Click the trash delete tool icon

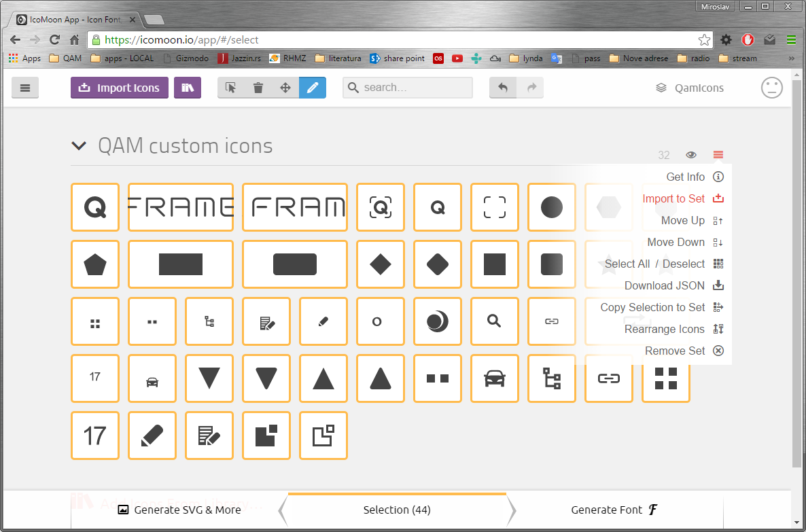[258, 88]
